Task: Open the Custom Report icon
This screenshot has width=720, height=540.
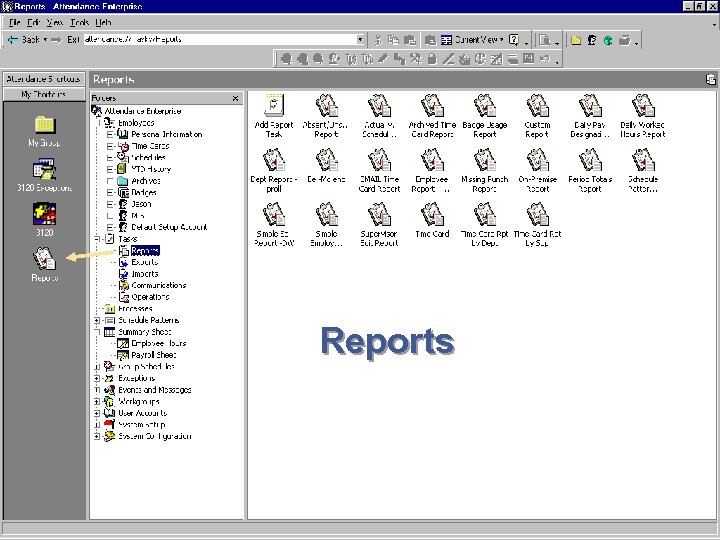Action: click(x=537, y=105)
